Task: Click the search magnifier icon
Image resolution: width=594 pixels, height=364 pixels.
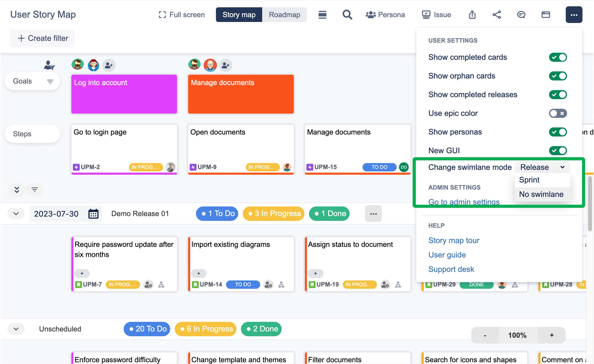Action: coord(347,15)
